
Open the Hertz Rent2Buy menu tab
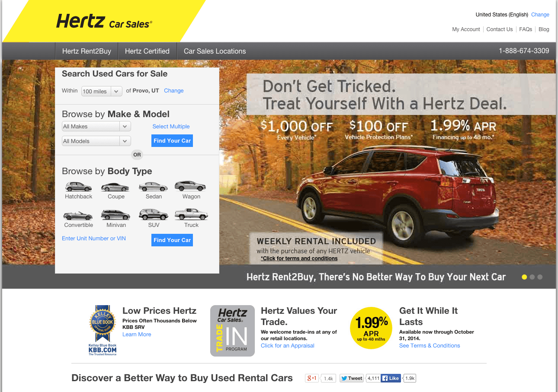[x=87, y=51]
